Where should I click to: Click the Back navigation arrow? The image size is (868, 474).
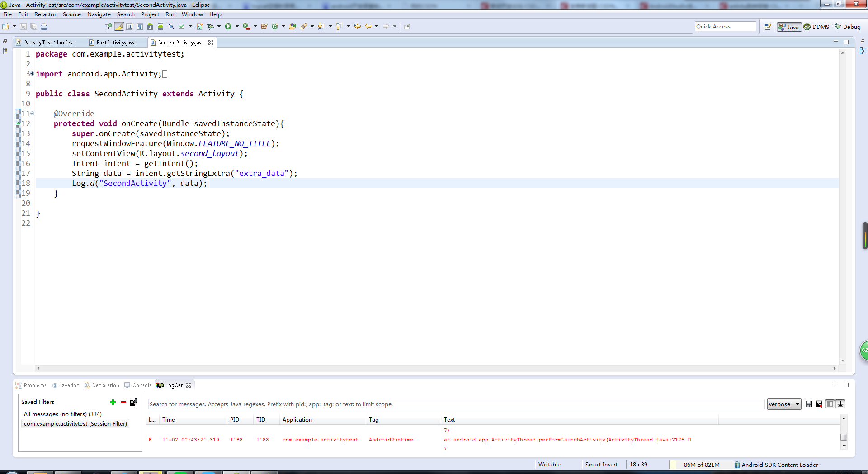coord(368,27)
